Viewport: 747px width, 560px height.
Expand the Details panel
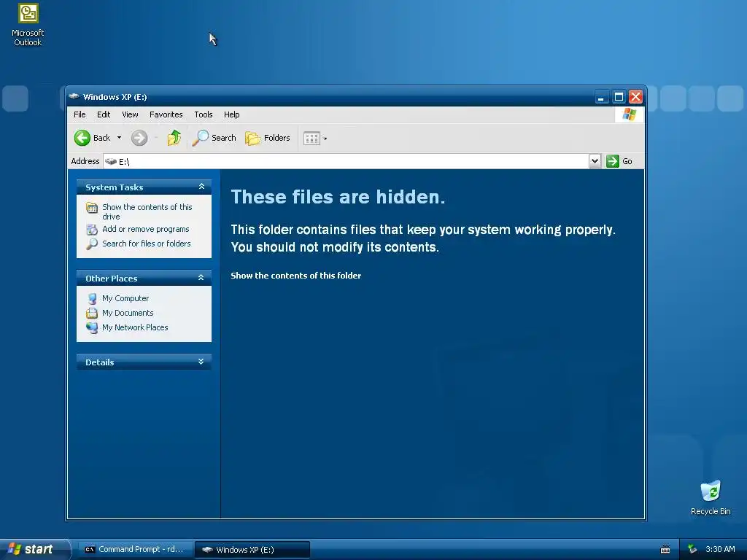201,362
